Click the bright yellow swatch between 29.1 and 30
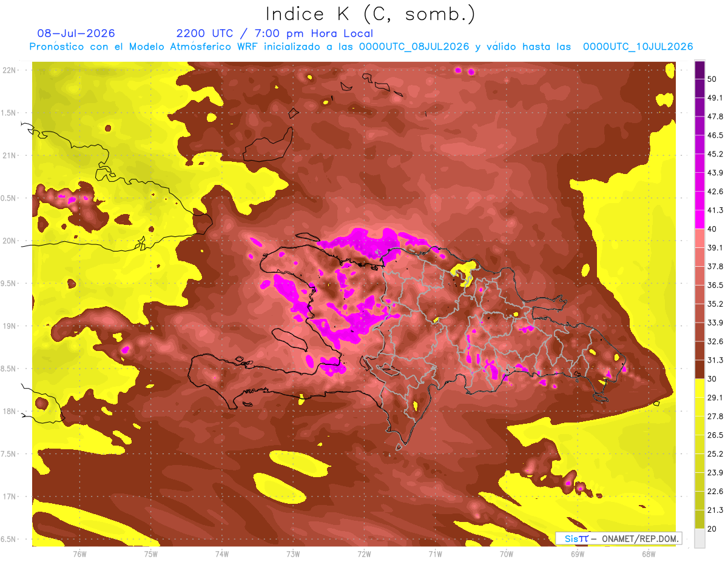This screenshot has width=728, height=562. point(699,387)
